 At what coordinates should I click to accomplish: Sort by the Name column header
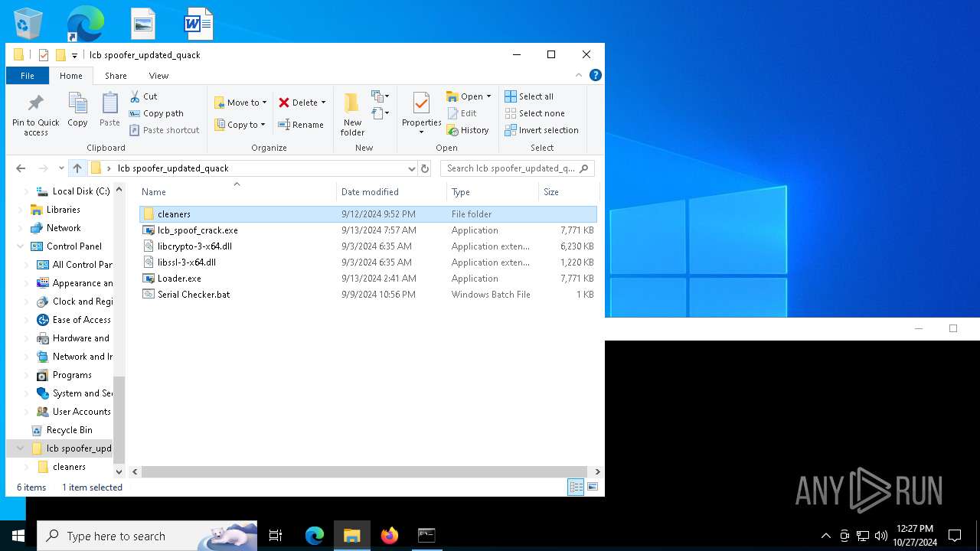[237, 191]
